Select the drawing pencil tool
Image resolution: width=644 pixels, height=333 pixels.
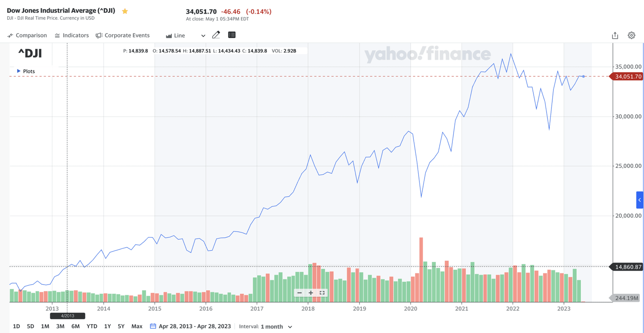[x=216, y=35]
